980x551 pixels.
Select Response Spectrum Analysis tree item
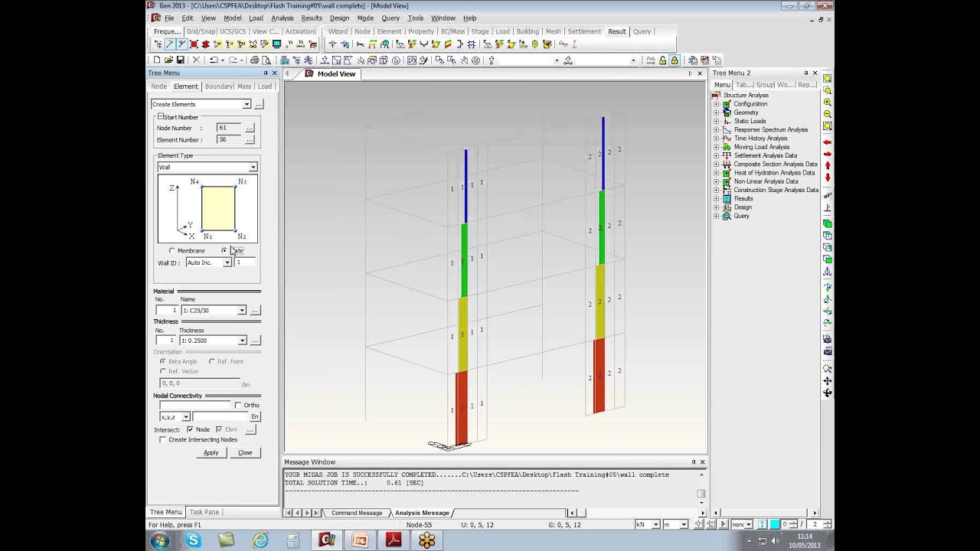click(x=770, y=129)
